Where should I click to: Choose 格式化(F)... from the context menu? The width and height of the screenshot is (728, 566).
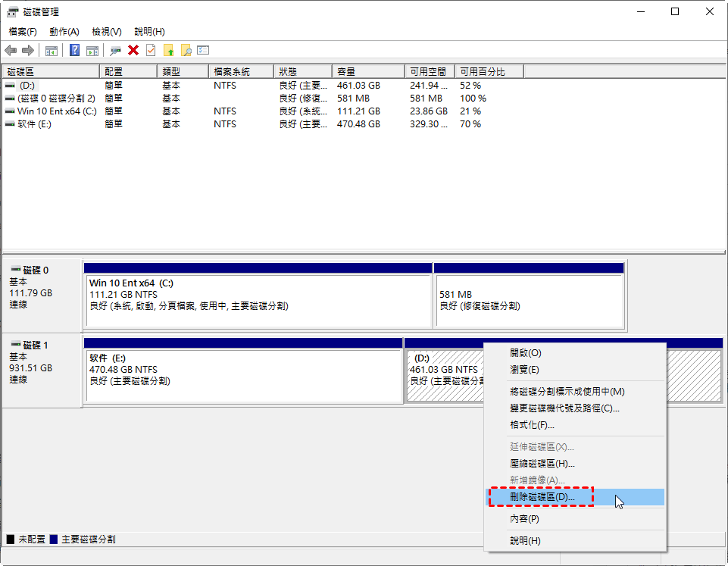tap(532, 425)
